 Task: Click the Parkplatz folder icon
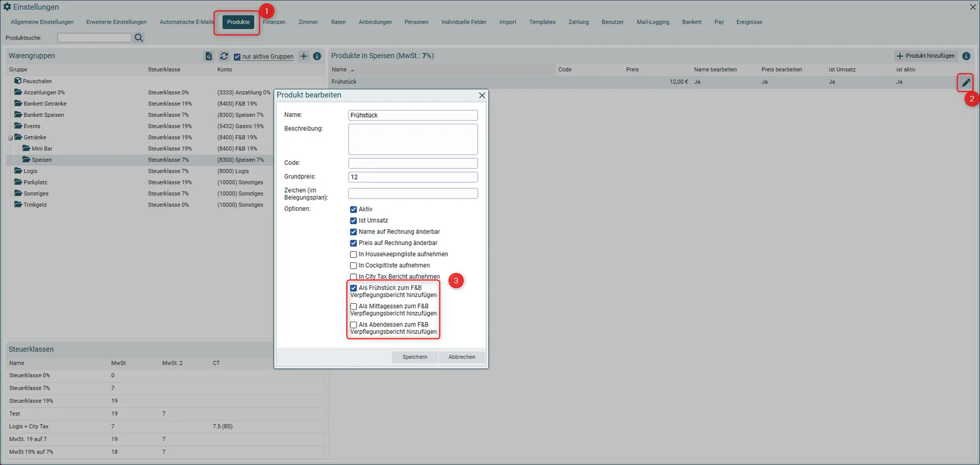[x=18, y=182]
